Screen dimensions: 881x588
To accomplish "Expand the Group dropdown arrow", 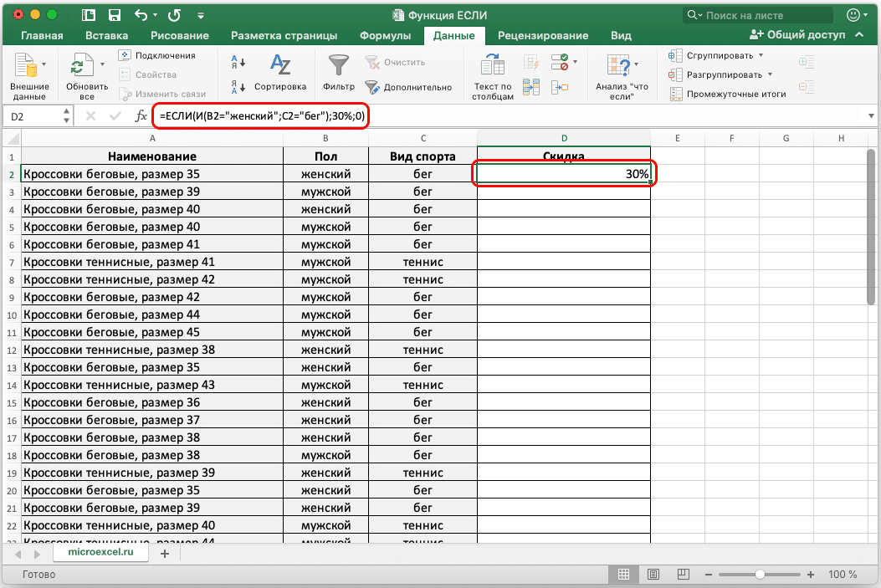I will pyautogui.click(x=761, y=55).
